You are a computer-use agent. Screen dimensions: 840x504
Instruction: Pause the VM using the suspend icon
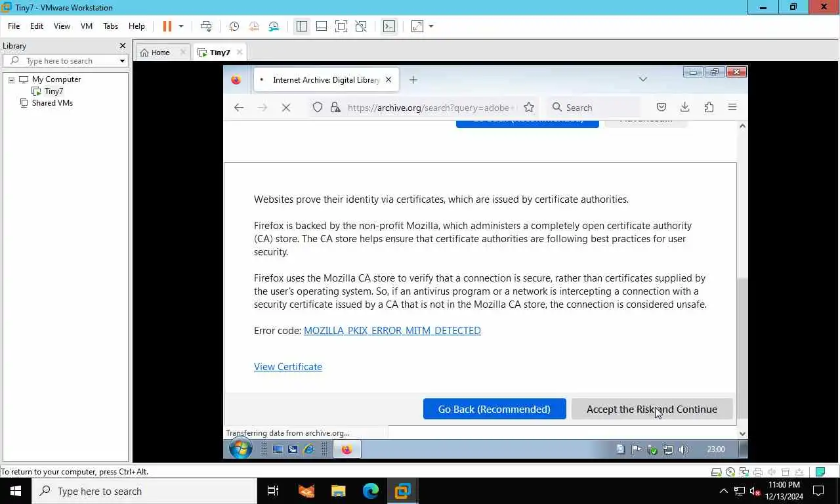point(167,26)
